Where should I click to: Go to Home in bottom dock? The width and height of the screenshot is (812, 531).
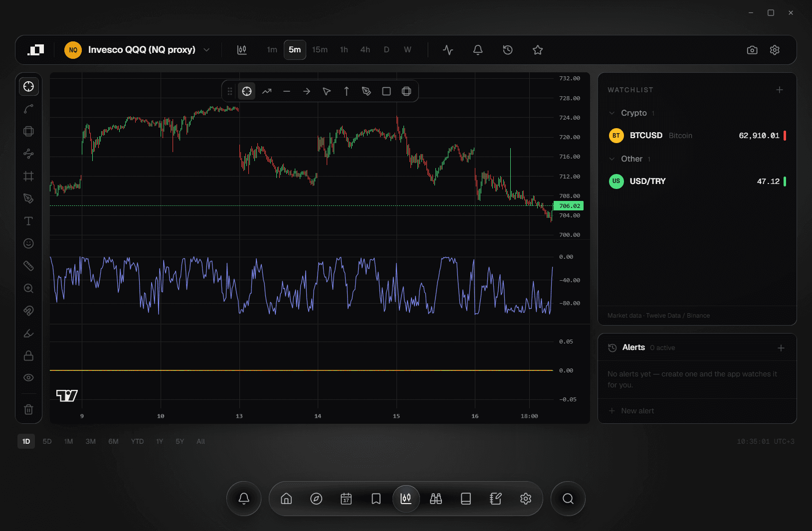click(286, 499)
